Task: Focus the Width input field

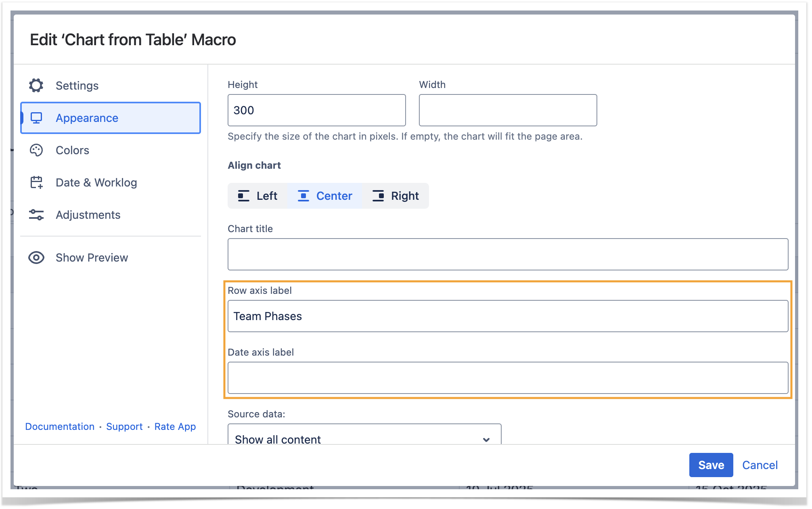Action: pyautogui.click(x=508, y=110)
